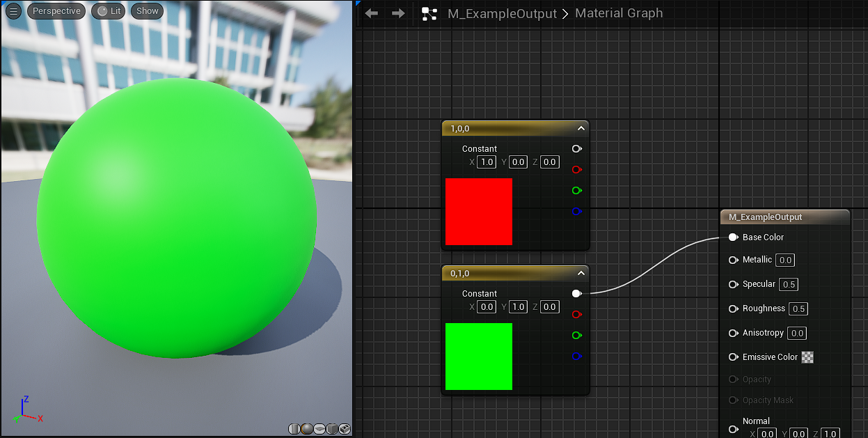Click the red output pin on 0,1,0 node
The height and width of the screenshot is (438, 868).
[576, 315]
